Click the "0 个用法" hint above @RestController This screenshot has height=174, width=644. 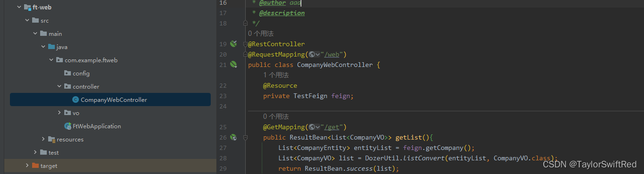coord(261,33)
